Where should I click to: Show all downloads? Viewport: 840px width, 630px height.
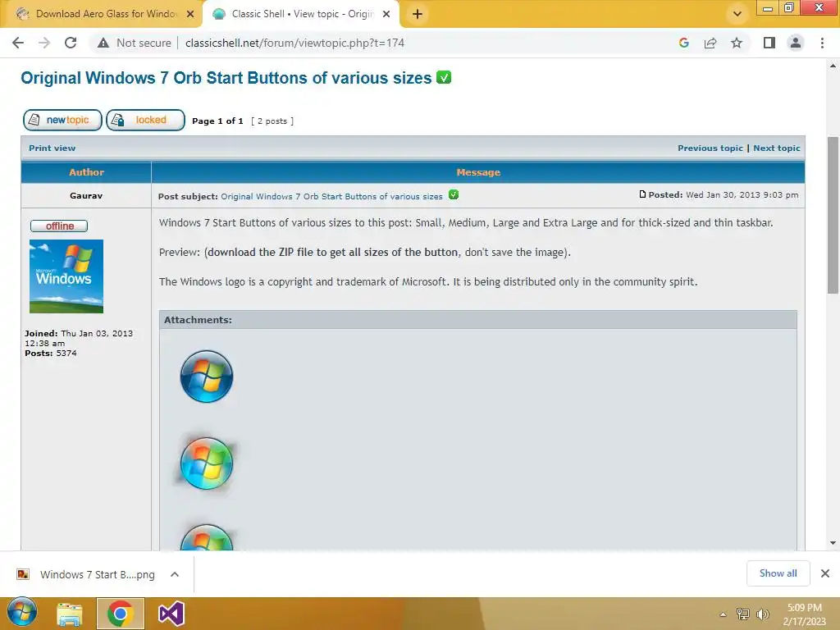[x=778, y=573]
